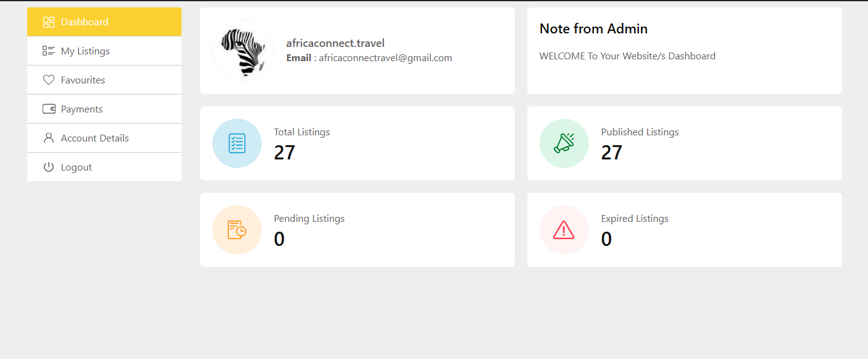Select the Dashboard sidebar tab
The width and height of the screenshot is (868, 359).
(x=85, y=22)
